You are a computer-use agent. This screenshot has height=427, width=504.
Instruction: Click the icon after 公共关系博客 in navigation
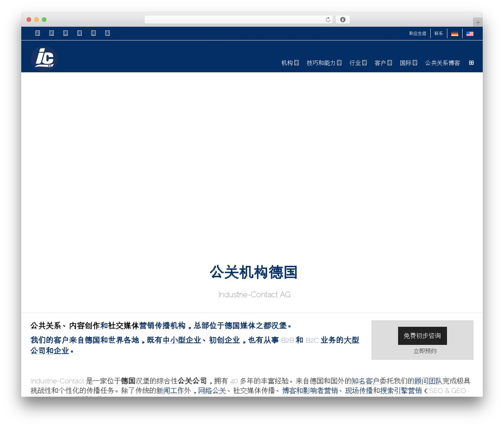pyautogui.click(x=471, y=63)
